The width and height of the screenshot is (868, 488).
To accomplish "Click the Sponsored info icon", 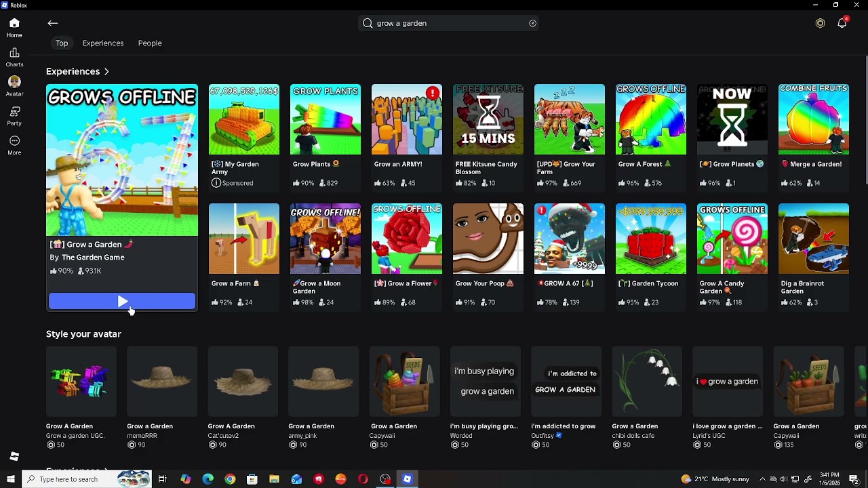I will [216, 183].
